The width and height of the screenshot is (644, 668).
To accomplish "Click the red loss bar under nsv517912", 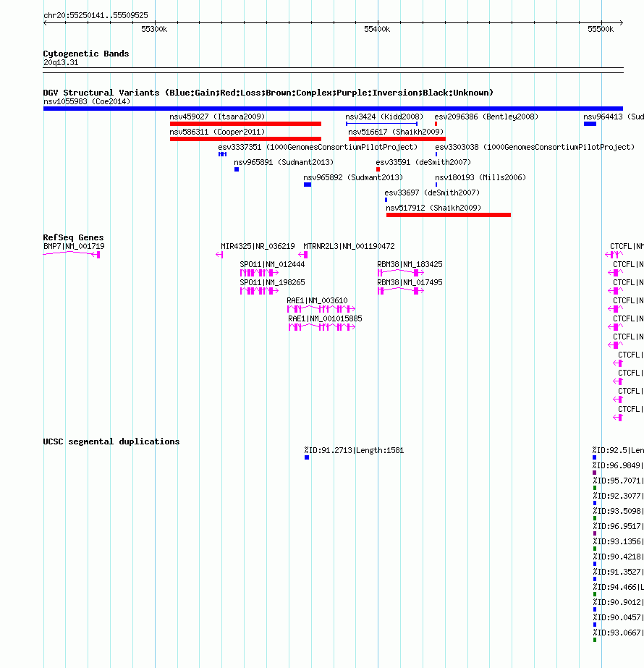I will point(449,215).
